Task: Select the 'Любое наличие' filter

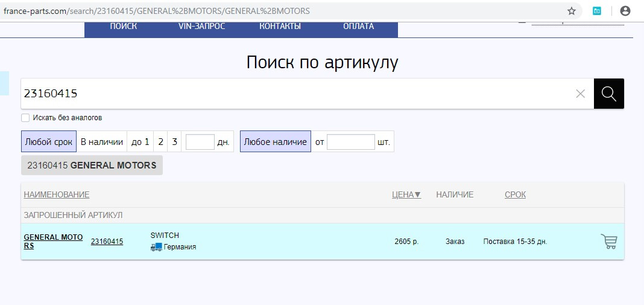Action: (x=275, y=142)
